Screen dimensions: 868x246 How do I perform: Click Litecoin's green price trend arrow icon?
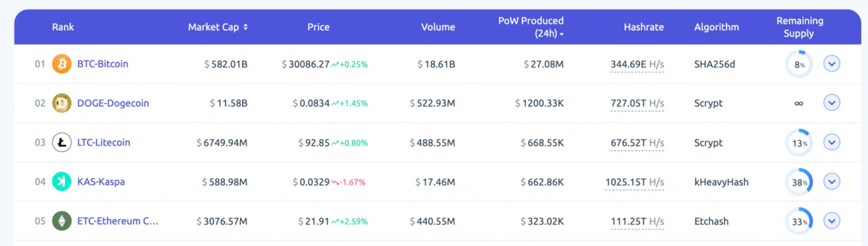pos(335,143)
